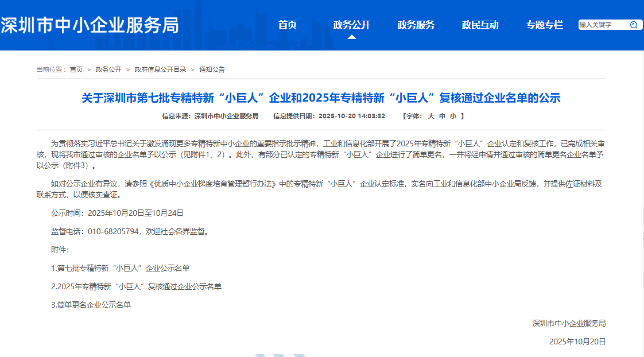Navigate to the 首页 menu item
The image size is (644, 357).
tap(287, 25)
